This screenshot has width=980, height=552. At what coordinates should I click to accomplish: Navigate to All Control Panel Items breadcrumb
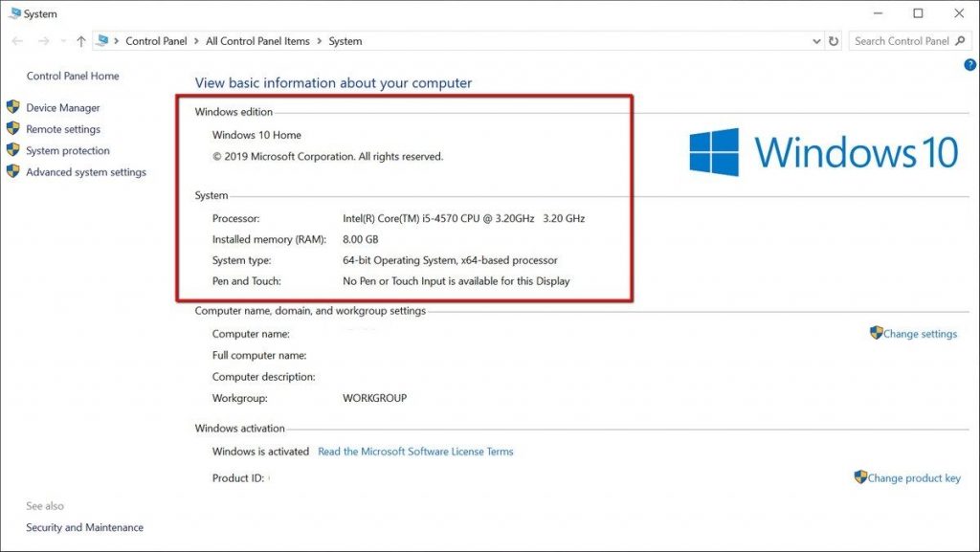[x=257, y=41]
